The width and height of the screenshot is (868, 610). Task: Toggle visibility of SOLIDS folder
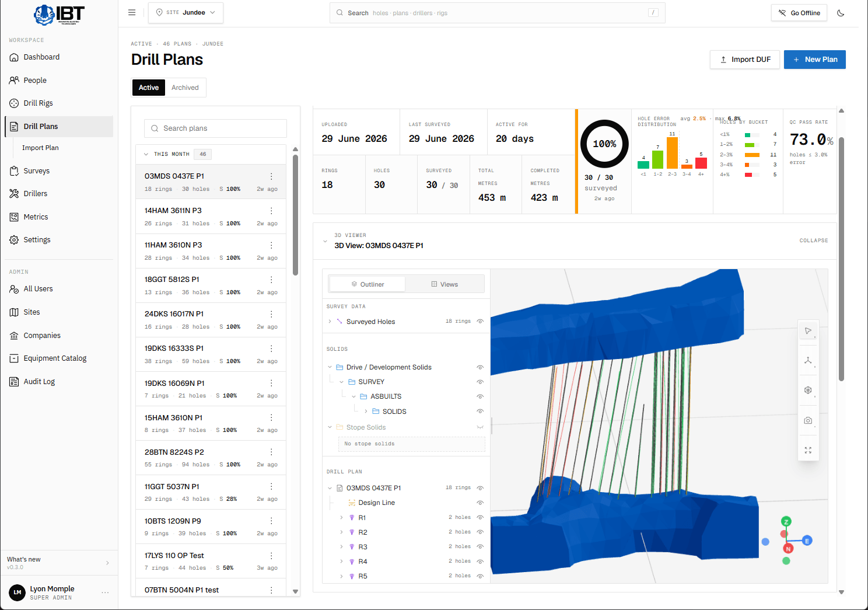(480, 412)
